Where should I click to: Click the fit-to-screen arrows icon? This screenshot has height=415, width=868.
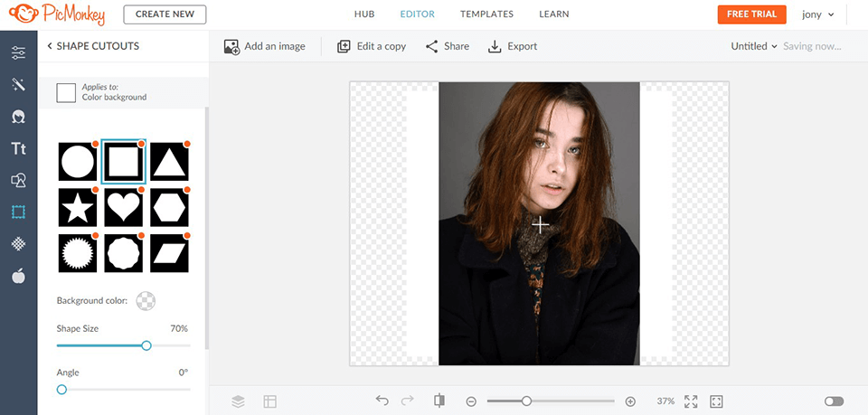point(691,401)
